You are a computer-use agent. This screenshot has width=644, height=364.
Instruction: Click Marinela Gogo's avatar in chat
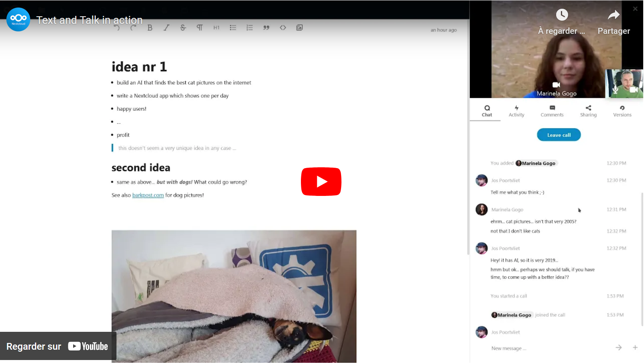coord(482,209)
